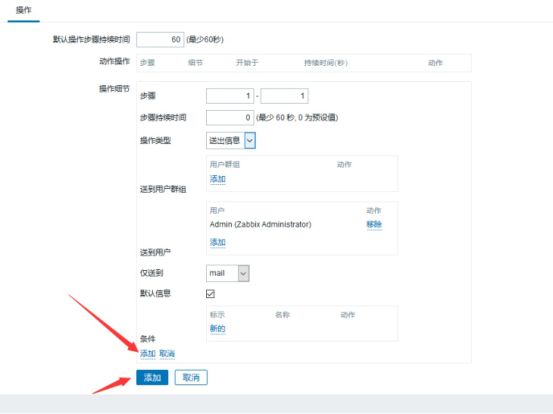Click the 持续时间(秒) column header
Image resolution: width=553 pixels, height=414 pixels.
[x=326, y=63]
